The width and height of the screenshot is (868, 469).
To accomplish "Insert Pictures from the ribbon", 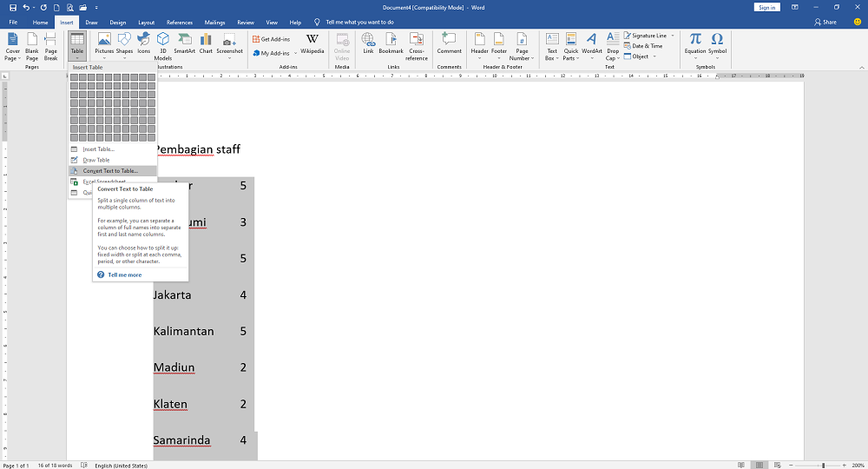I will tap(104, 47).
